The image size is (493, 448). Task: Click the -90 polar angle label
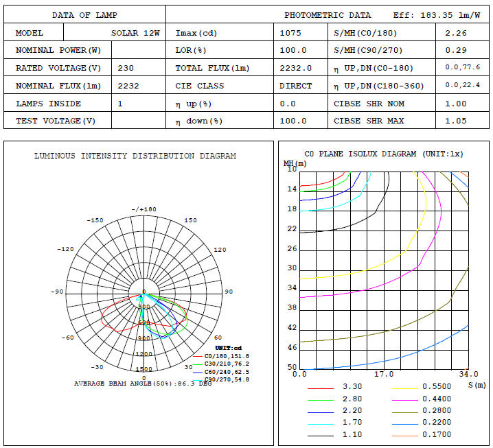coord(57,292)
